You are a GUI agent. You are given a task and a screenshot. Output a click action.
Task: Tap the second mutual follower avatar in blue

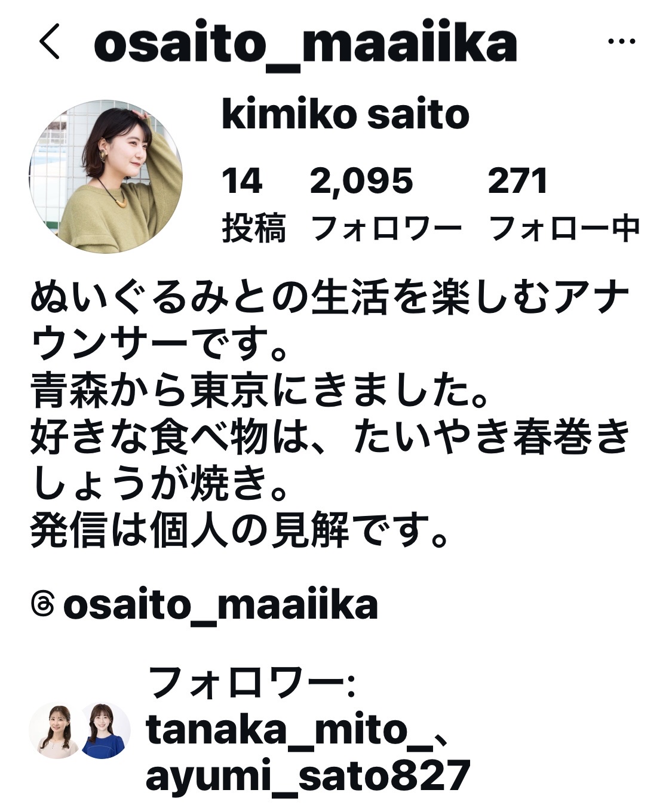[x=105, y=730]
